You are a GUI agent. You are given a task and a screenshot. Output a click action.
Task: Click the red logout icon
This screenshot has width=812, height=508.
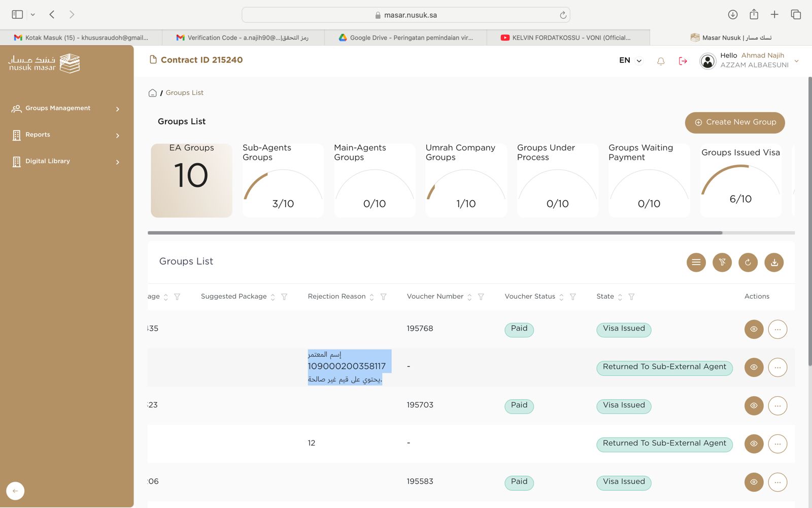pos(683,61)
